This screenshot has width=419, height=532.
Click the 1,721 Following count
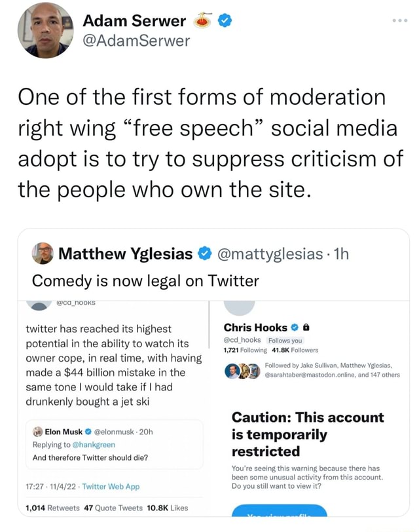click(x=245, y=349)
